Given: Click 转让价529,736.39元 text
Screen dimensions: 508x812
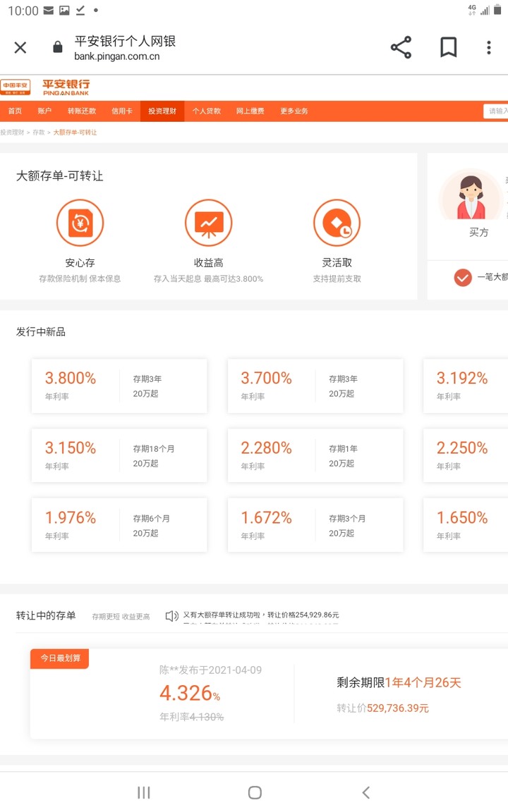Looking at the screenshot, I should [382, 708].
